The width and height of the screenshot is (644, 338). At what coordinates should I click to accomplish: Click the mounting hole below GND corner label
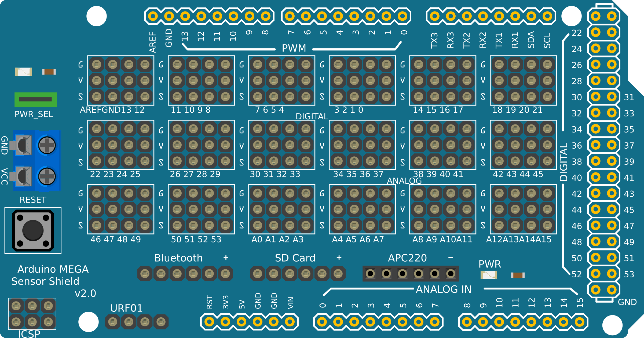click(612, 325)
